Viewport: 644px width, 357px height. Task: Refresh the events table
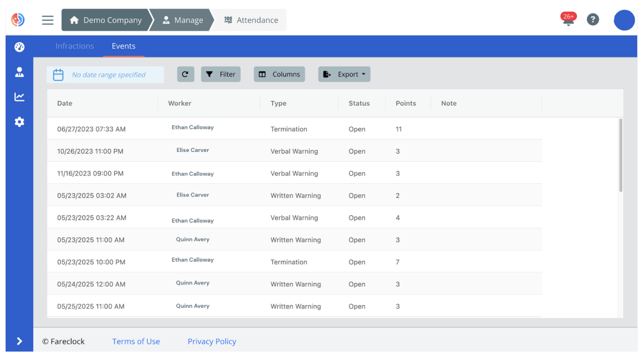pos(185,74)
